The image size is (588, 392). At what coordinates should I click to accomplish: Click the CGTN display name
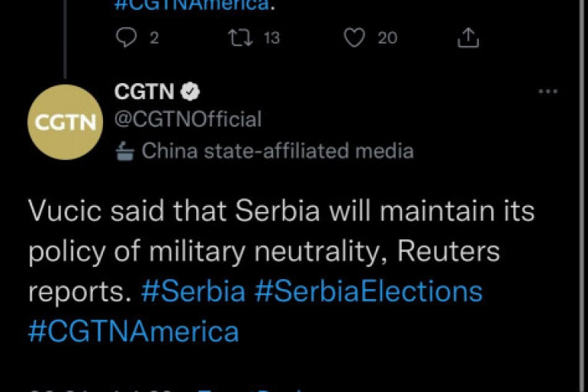pos(145,92)
